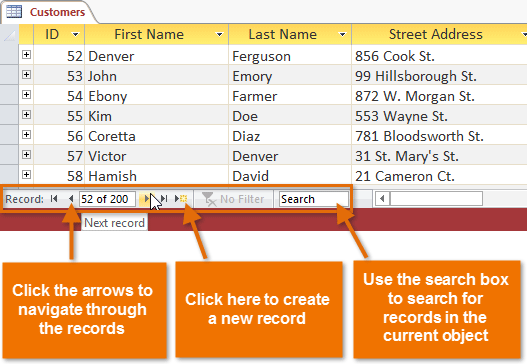Click the ID cell 52
This screenshot has width=527, height=364.
click(59, 56)
